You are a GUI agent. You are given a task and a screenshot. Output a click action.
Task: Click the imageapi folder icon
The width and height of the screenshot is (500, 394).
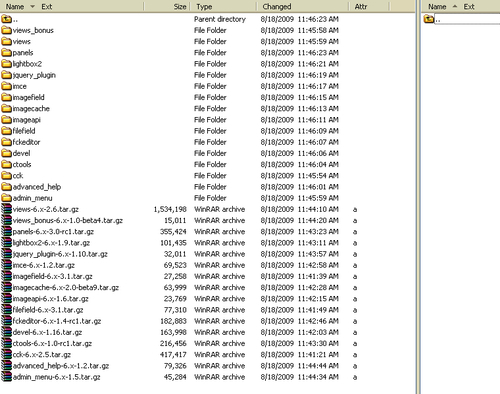click(x=6, y=120)
